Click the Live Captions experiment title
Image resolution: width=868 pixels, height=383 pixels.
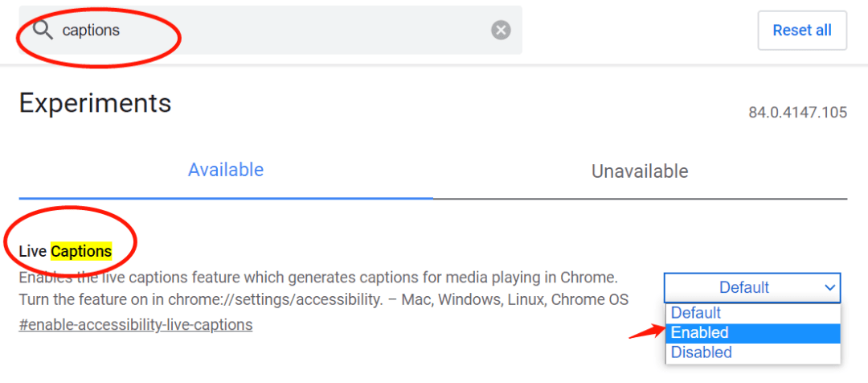tap(65, 252)
